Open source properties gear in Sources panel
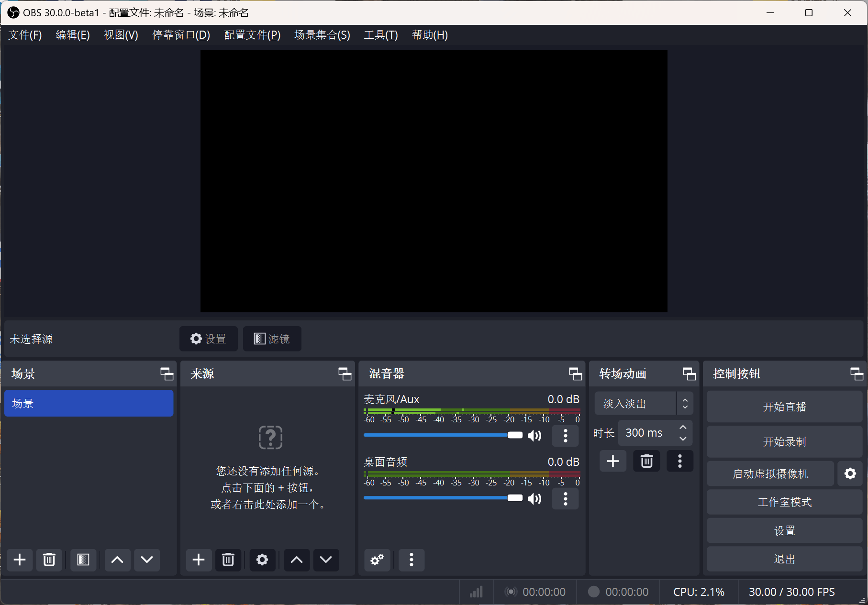868x605 pixels. (262, 560)
